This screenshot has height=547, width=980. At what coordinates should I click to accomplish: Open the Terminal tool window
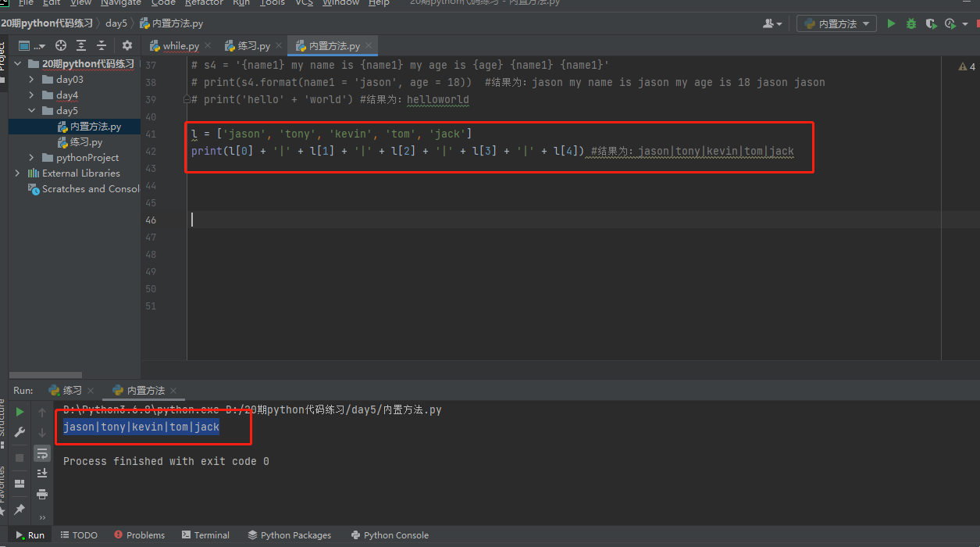coord(205,535)
